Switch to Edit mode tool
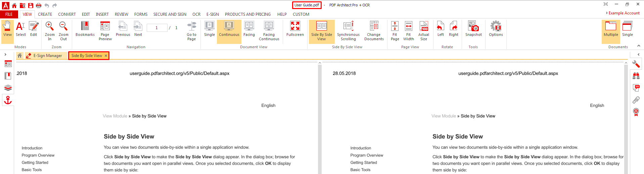Image resolution: width=644 pixels, height=174 pixels. pos(34,29)
